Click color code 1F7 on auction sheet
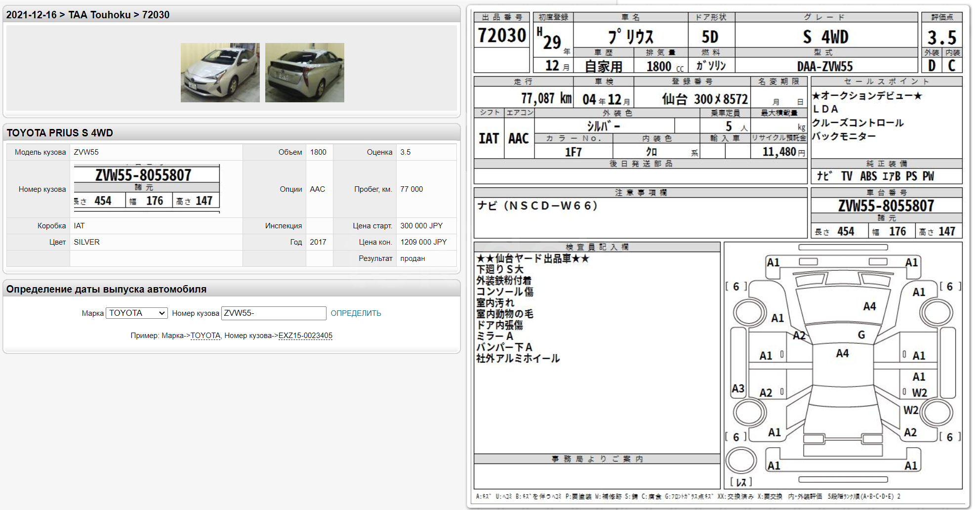The height and width of the screenshot is (510, 980). [x=573, y=152]
